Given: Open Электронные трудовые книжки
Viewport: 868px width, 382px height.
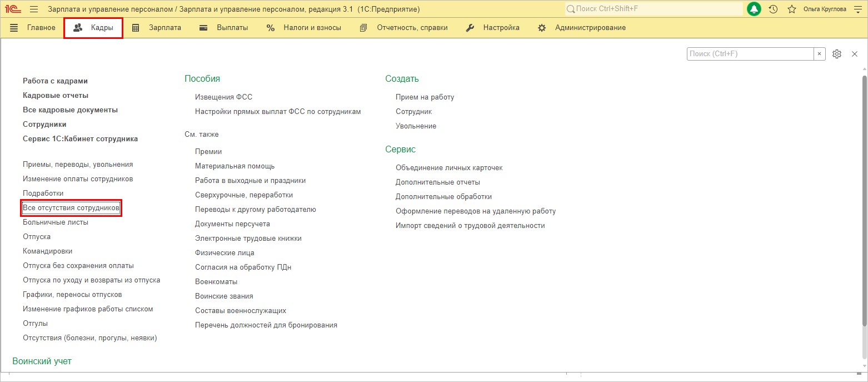Looking at the screenshot, I should pos(248,239).
